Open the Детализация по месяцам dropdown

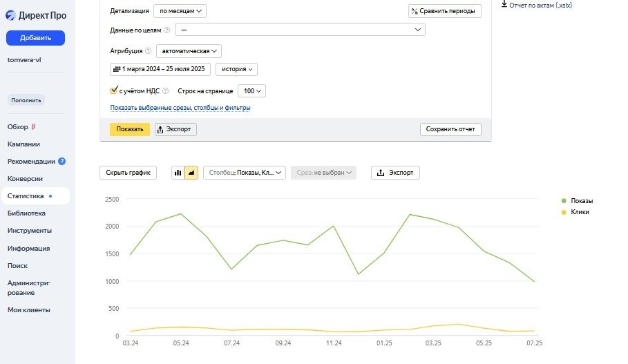click(180, 11)
